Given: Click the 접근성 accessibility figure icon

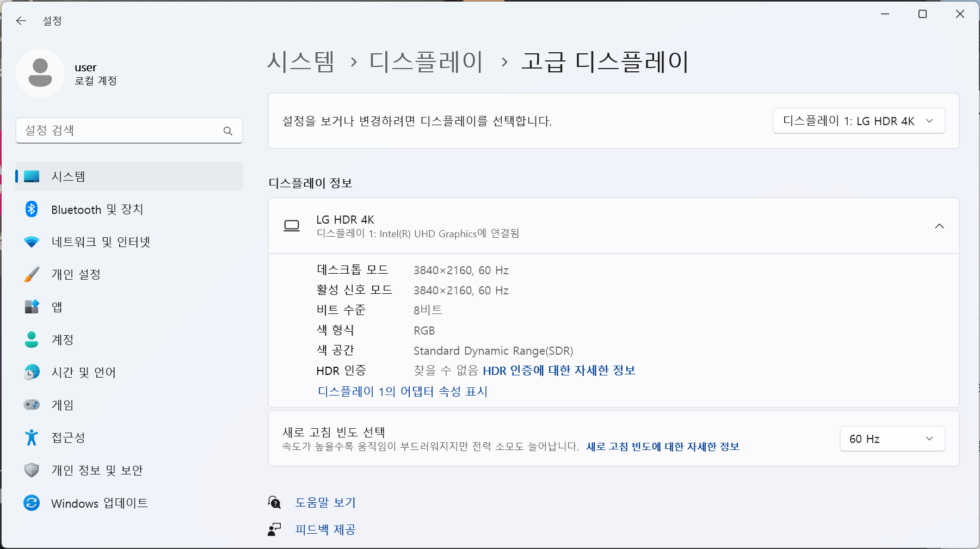Looking at the screenshot, I should [32, 437].
